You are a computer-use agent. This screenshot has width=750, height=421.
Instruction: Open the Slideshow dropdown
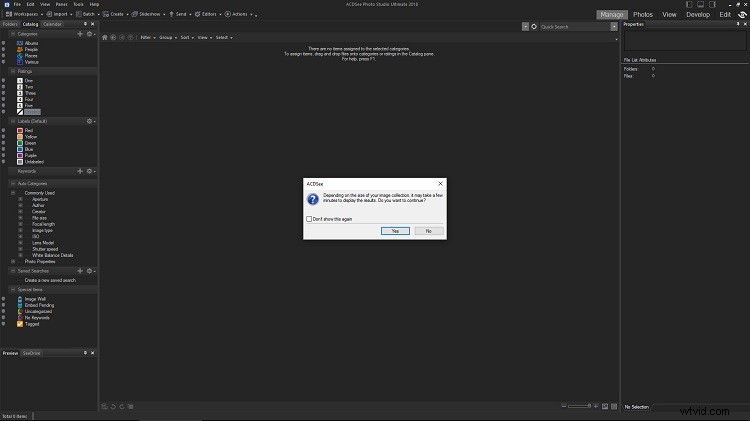(x=149, y=14)
